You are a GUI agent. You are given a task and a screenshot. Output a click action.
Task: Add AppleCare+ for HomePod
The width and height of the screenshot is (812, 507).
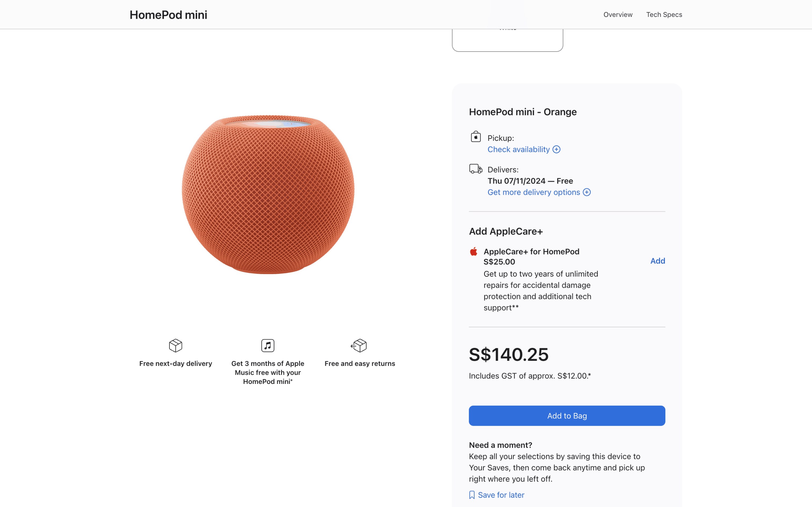pyautogui.click(x=657, y=261)
